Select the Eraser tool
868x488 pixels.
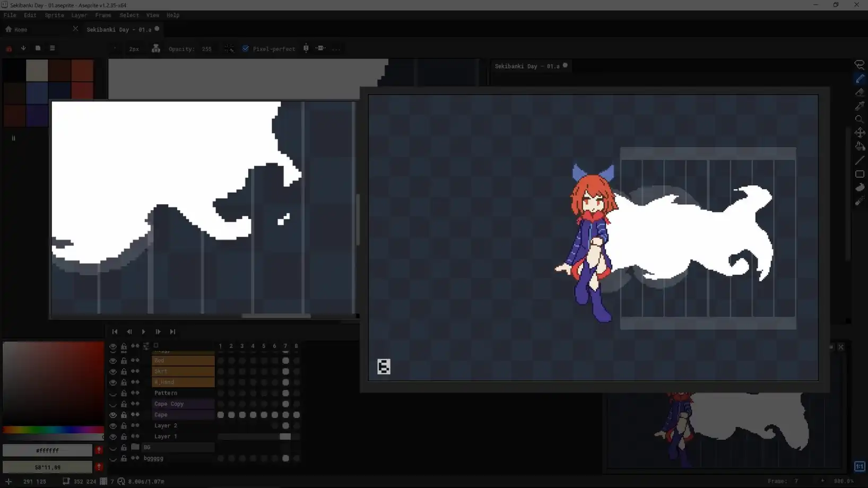point(860,92)
